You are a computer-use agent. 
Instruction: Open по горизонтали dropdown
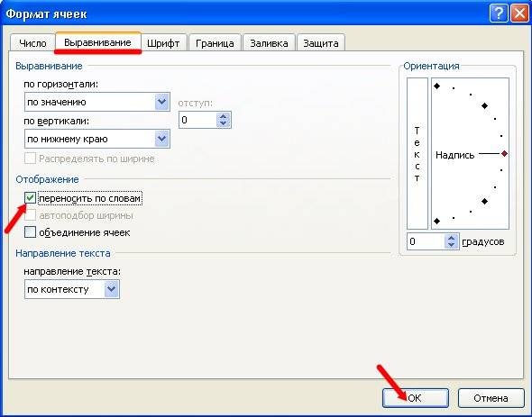[161, 102]
